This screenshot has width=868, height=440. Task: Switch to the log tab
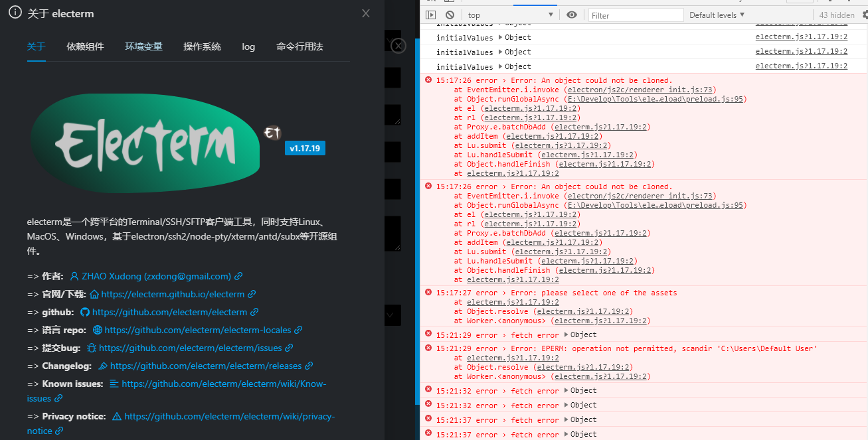(248, 46)
